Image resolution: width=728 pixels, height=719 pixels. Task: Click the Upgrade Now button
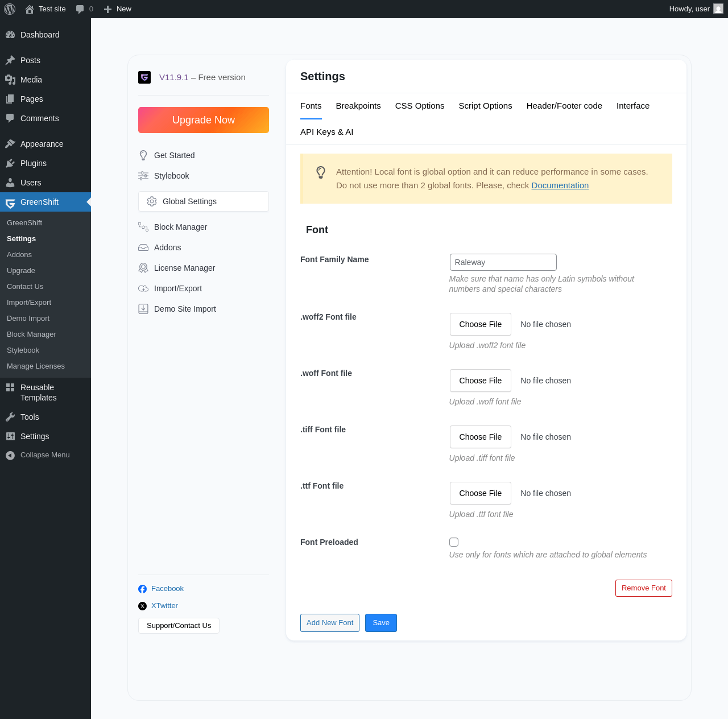204,120
